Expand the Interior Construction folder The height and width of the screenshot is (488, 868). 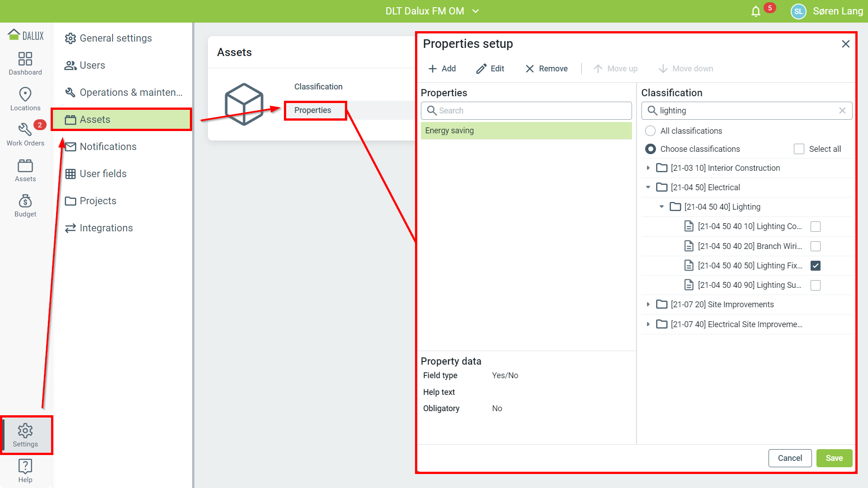[648, 168]
